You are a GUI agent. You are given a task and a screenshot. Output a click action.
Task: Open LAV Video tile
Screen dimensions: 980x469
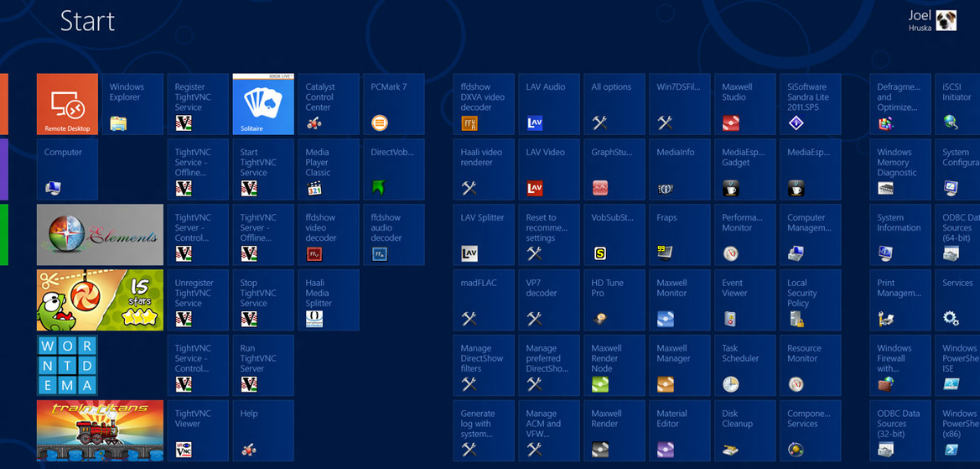(x=549, y=169)
